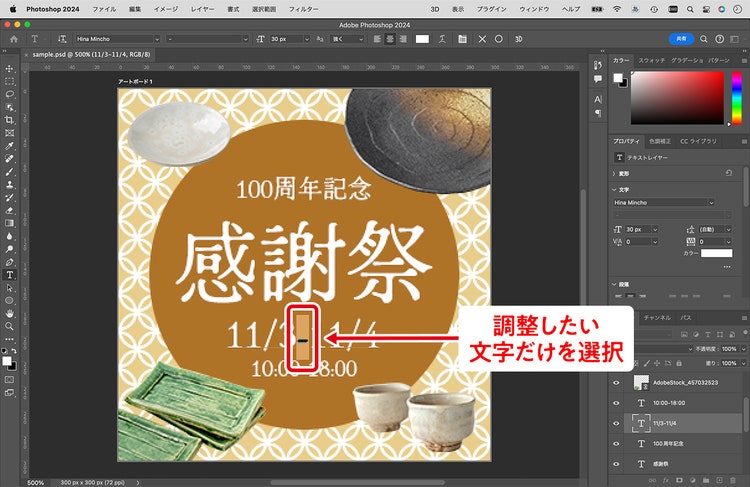Open anti-aliasing dropdown in options bar

(x=360, y=39)
